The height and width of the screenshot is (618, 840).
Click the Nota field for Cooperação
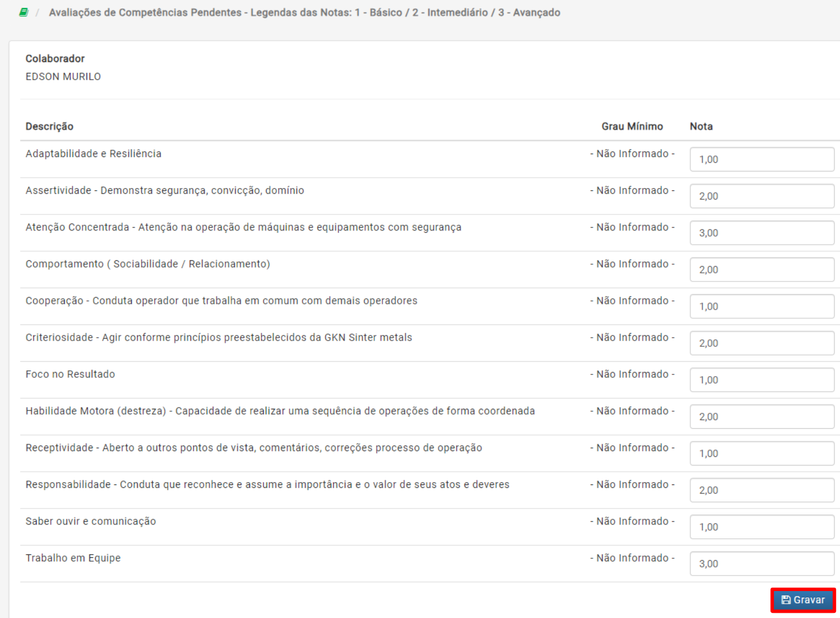tap(762, 306)
